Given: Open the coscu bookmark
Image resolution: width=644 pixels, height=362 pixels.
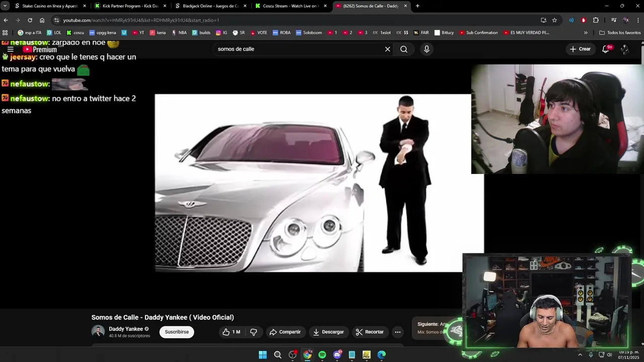Looking at the screenshot, I should pyautogui.click(x=75, y=33).
